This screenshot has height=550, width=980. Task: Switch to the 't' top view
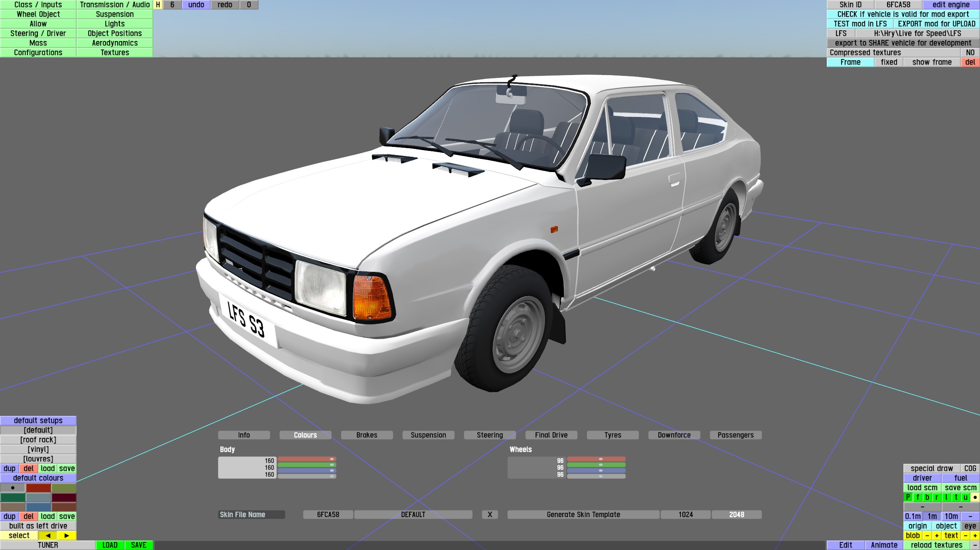pyautogui.click(x=956, y=497)
